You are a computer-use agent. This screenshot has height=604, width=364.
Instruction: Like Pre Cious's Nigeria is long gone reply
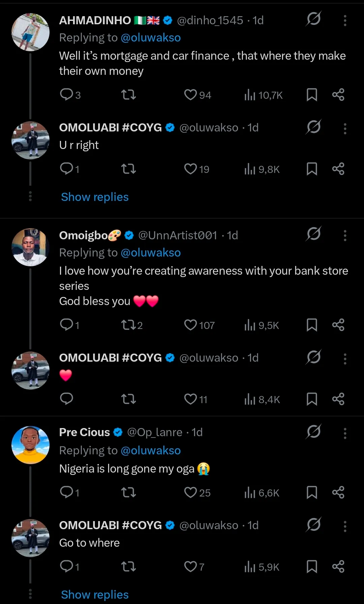pyautogui.click(x=190, y=492)
